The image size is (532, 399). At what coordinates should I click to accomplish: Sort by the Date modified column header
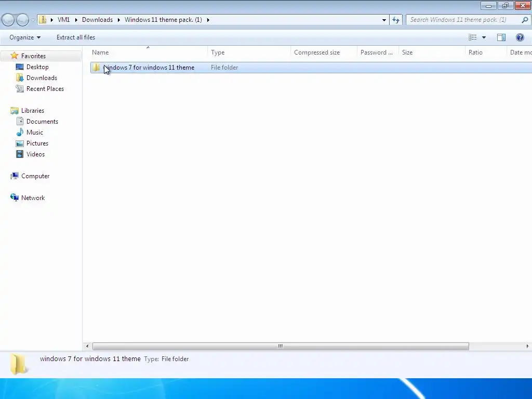520,52
